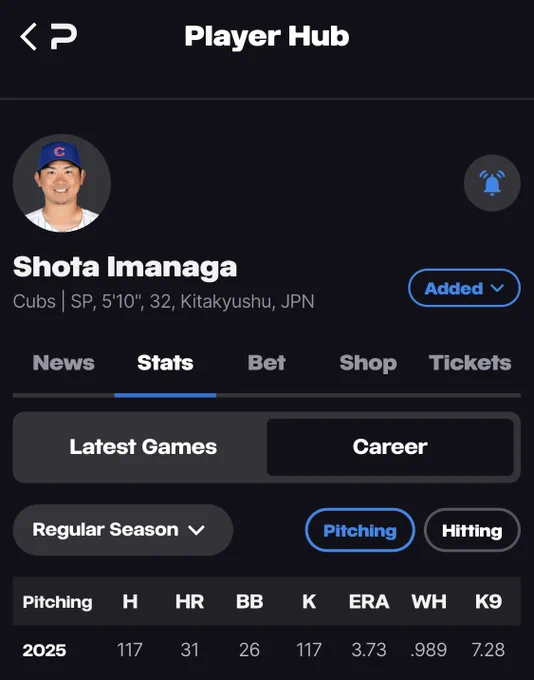Open the Bet tab
The width and height of the screenshot is (534, 680).
pos(266,363)
